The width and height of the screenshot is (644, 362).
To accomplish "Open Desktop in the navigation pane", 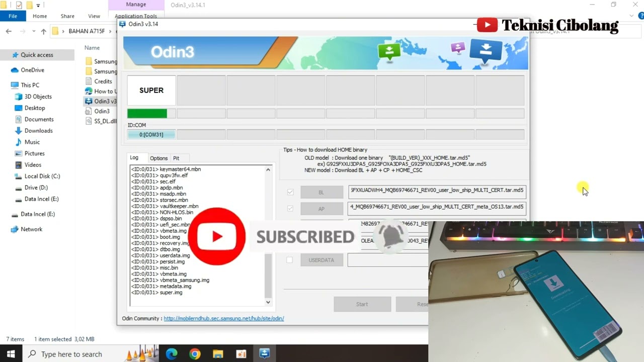I will (35, 108).
